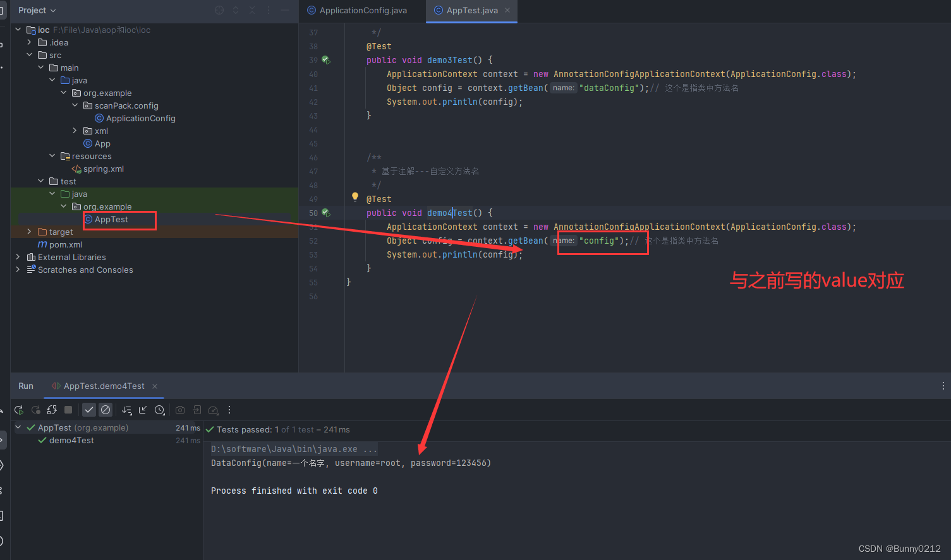Click the Rerun Failed Tests icon

tap(36, 410)
